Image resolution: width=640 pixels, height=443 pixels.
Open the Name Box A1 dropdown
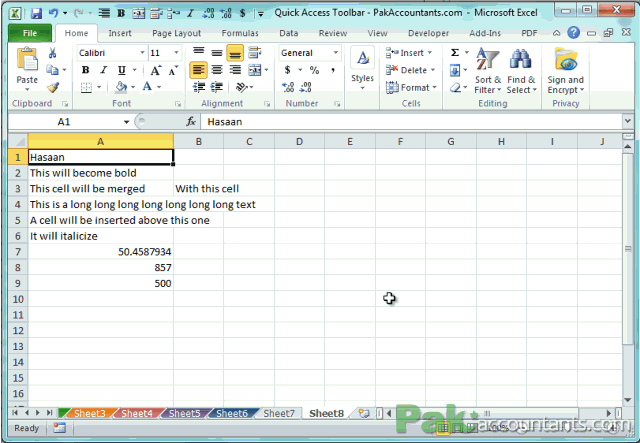[127, 122]
